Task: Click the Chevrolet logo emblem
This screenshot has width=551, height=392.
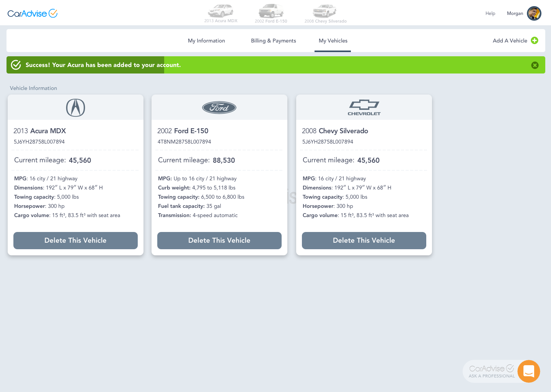Action: (364, 108)
